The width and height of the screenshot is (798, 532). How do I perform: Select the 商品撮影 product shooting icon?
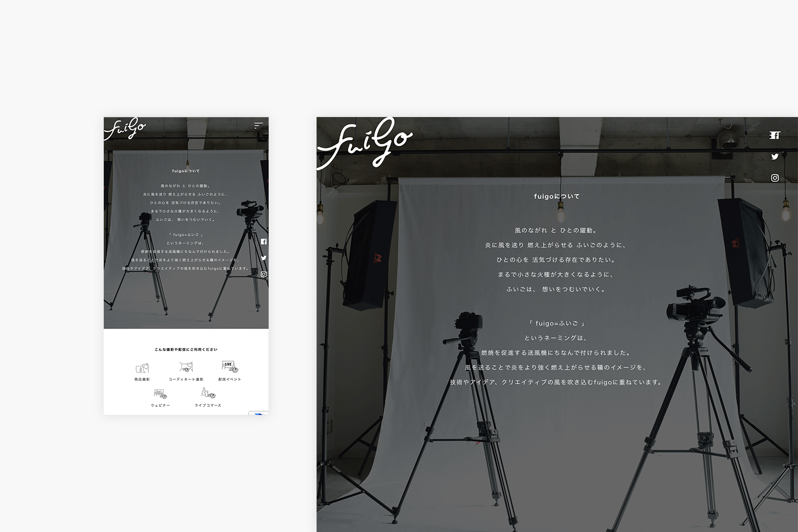tap(142, 368)
